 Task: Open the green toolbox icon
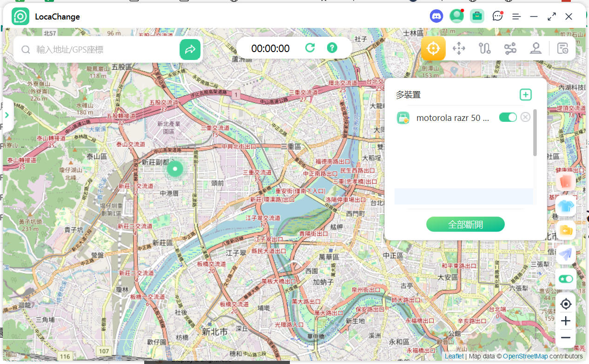[477, 16]
